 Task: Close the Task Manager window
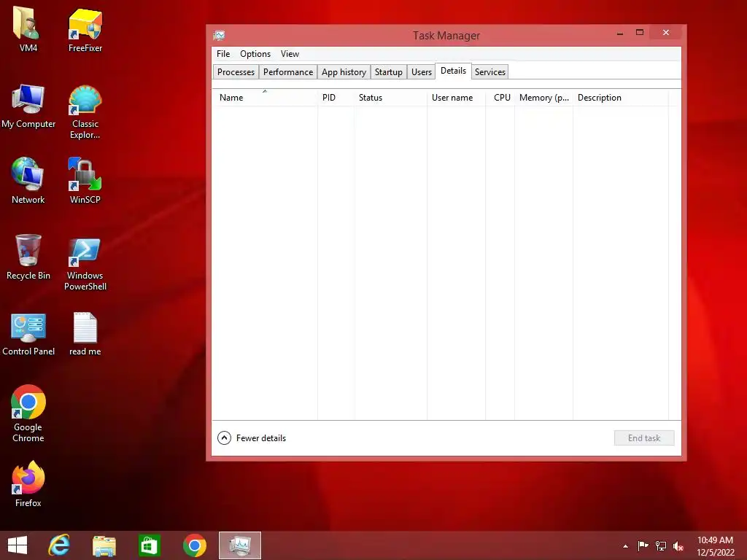(x=665, y=32)
